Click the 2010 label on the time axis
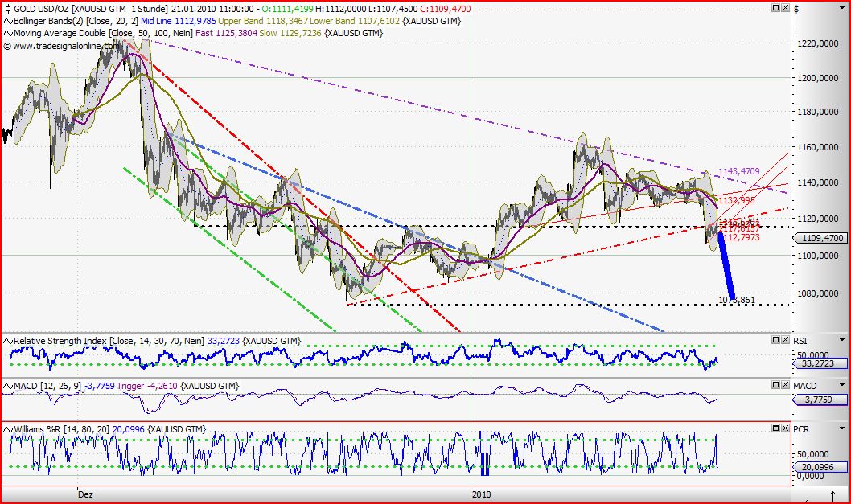The width and height of the screenshot is (851, 504). tap(483, 494)
